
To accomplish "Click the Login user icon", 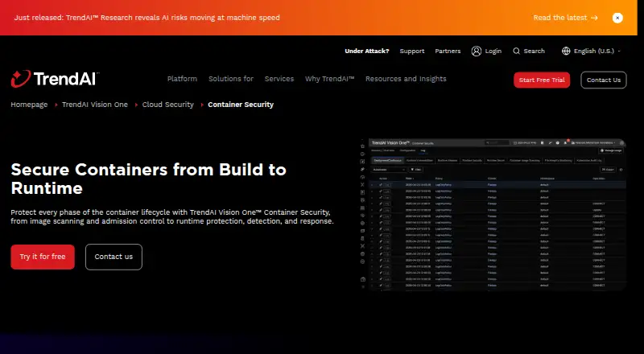I will (477, 51).
